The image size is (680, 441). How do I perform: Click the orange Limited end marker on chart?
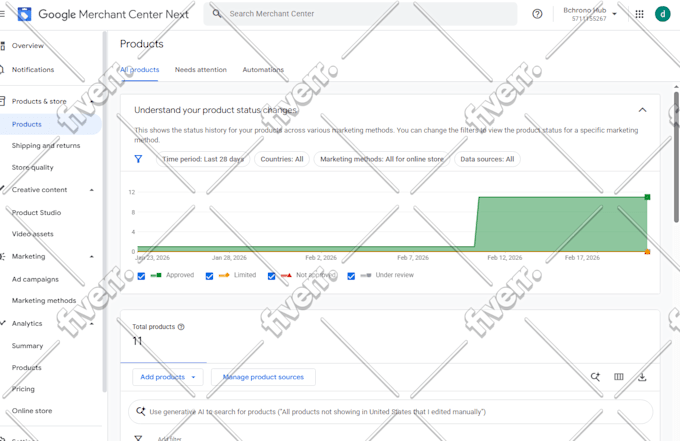(647, 252)
